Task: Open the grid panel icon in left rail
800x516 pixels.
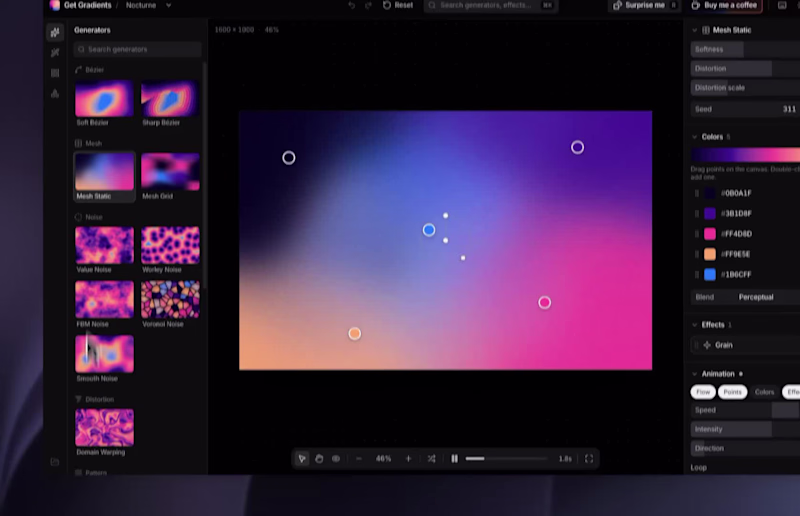Action: 55,73
